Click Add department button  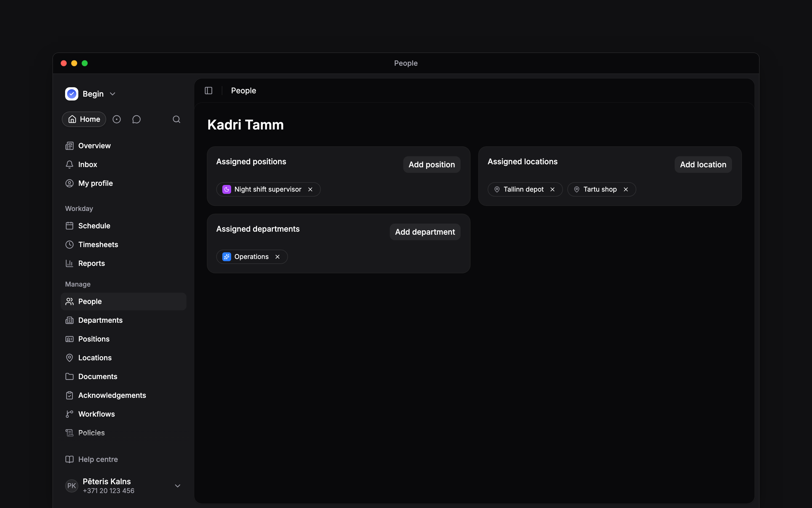(425, 232)
